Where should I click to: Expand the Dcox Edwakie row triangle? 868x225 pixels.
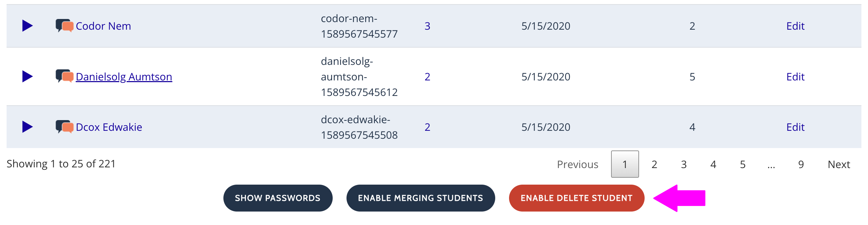[x=27, y=127]
